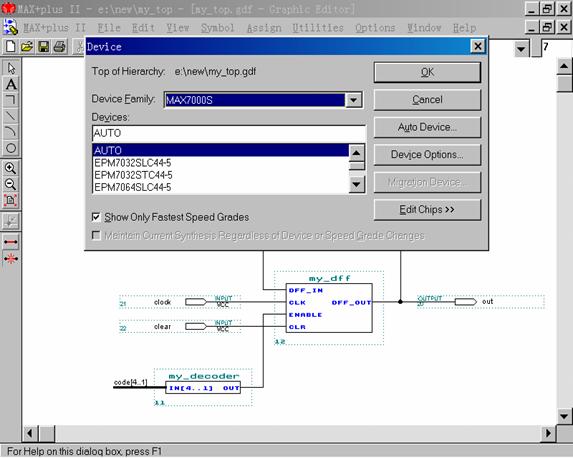Select the arrow selection tool

point(11,68)
